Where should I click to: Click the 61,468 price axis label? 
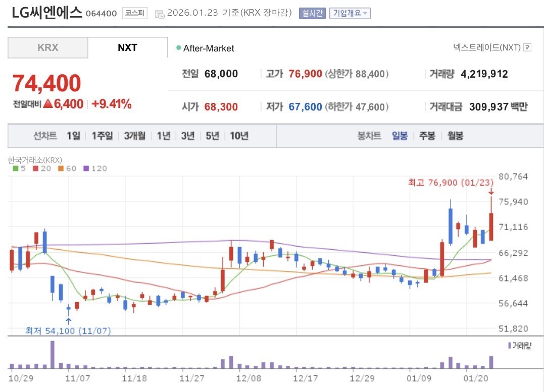(x=513, y=278)
